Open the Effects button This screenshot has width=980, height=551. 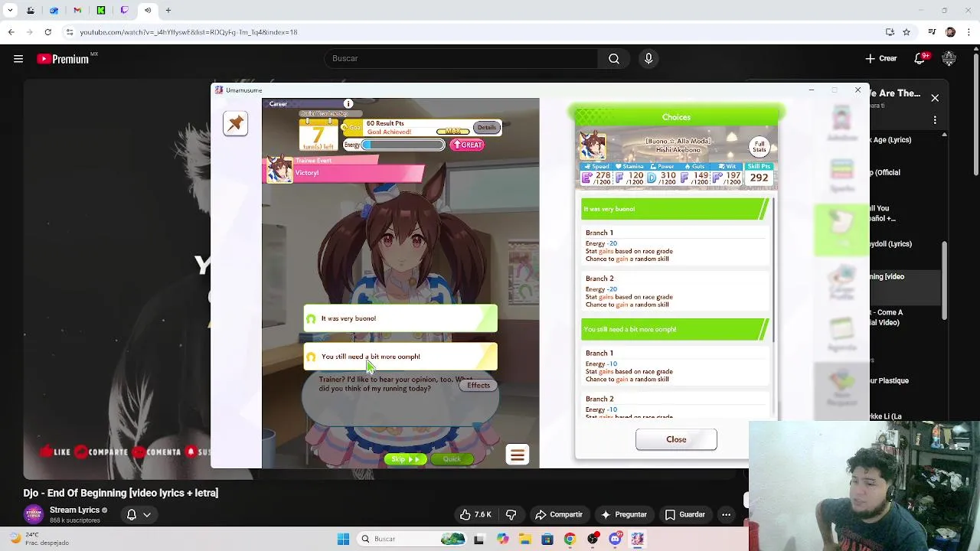click(479, 386)
